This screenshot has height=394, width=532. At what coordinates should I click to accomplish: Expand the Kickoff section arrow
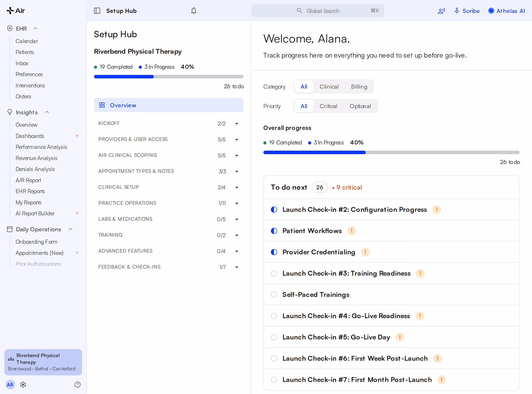click(236, 124)
